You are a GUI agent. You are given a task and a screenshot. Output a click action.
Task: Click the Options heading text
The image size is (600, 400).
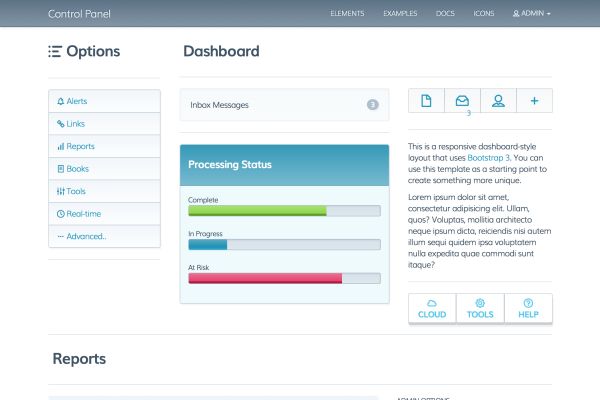coord(93,51)
